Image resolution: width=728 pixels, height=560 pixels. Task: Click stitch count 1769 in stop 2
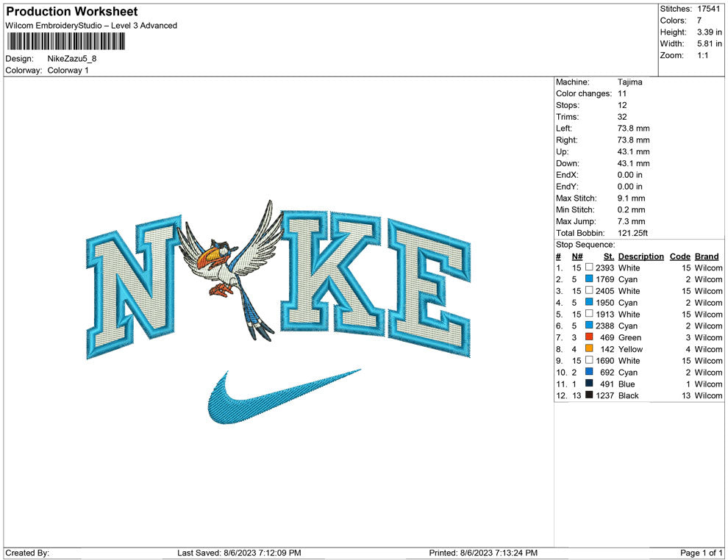click(x=605, y=279)
